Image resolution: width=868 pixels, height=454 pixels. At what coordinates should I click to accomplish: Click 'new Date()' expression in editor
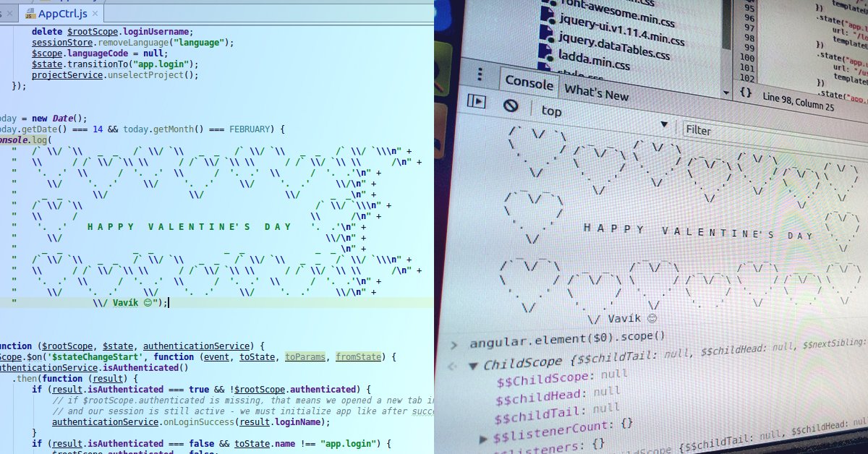[59, 119]
